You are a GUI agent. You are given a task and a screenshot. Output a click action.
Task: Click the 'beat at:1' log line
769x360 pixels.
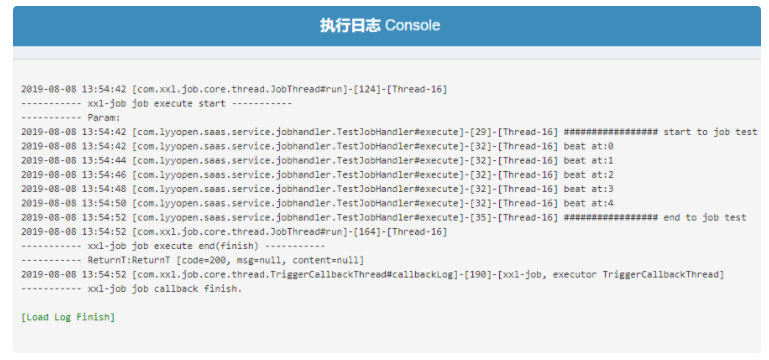coord(317,160)
